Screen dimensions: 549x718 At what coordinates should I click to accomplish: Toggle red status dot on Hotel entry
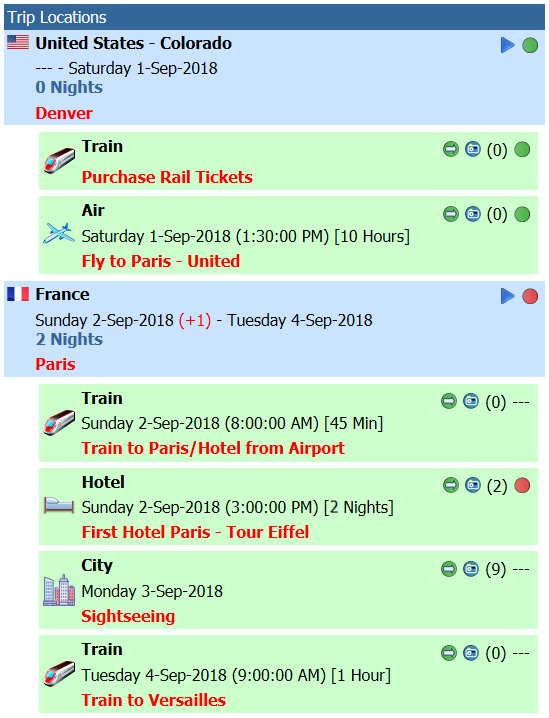click(x=522, y=485)
